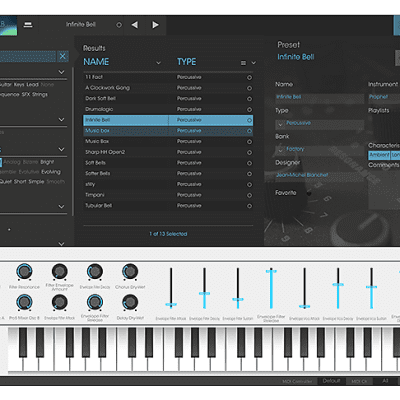The width and height of the screenshot is (400, 400).
Task: Sort results by NAME column chevron
Action: [158, 63]
